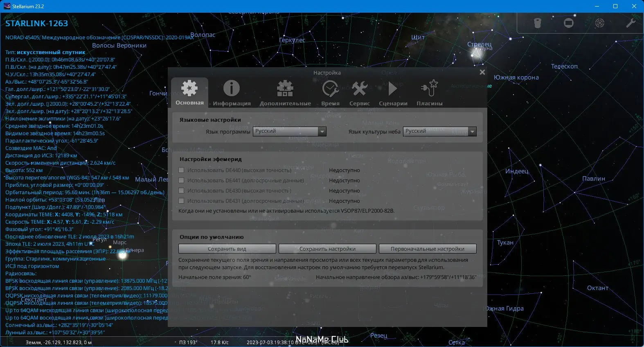Open the Информация tab
The width and height of the screenshot is (644, 347).
[x=232, y=93]
